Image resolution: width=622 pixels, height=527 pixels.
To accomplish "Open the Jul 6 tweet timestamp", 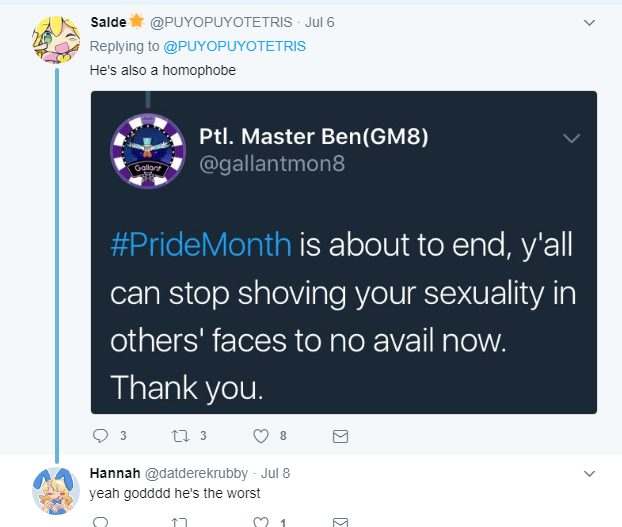I will coord(319,22).
